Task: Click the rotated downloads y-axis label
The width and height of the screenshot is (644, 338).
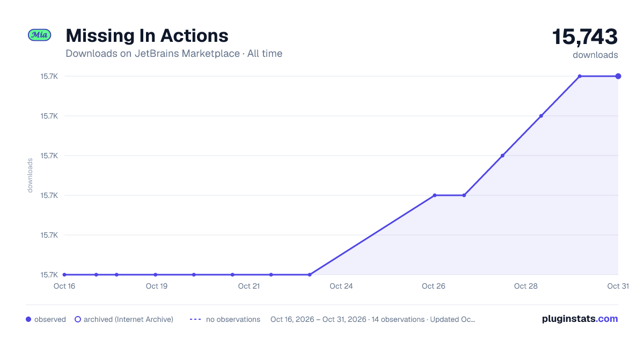Action: point(30,175)
